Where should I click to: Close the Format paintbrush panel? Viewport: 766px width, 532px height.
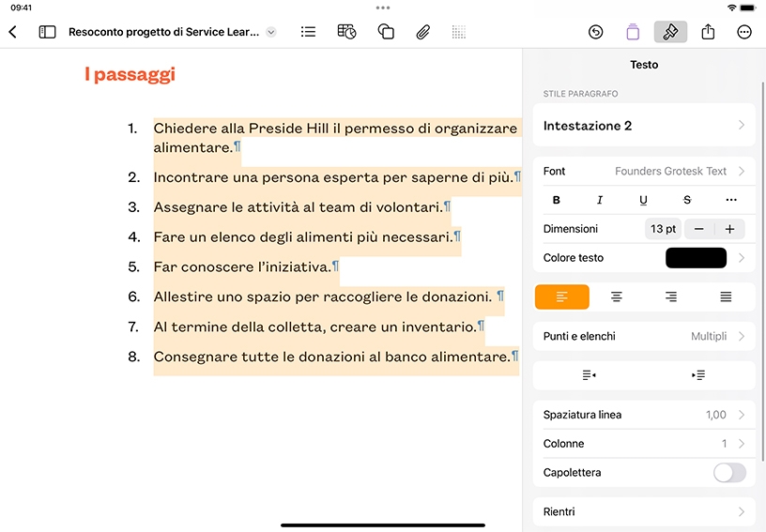[x=670, y=32]
